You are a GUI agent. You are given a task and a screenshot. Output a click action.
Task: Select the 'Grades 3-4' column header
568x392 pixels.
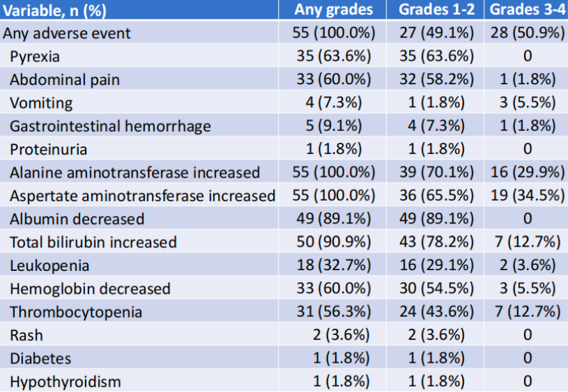click(x=527, y=10)
